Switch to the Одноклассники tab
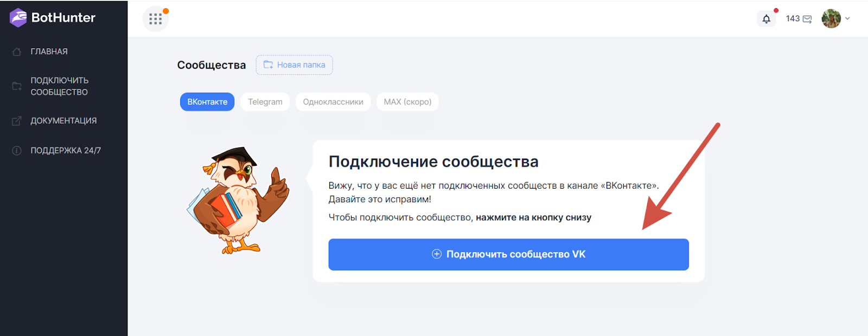This screenshot has height=336, width=868. tap(333, 102)
